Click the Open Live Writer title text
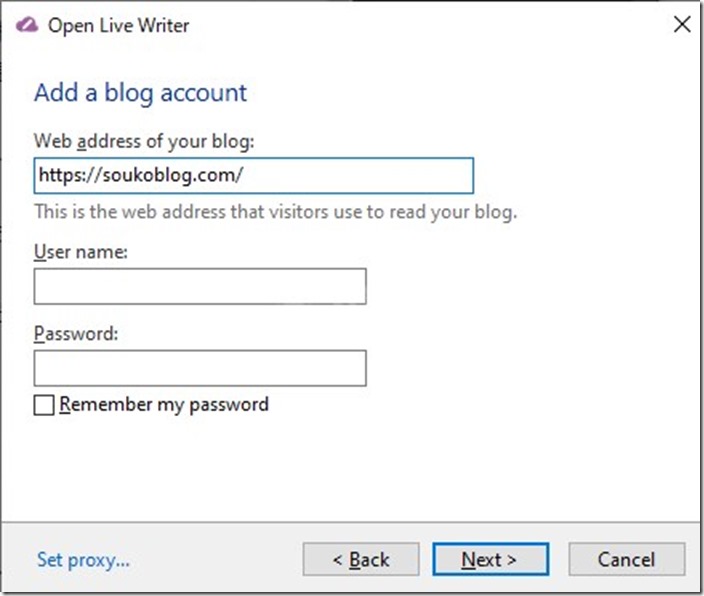 [x=119, y=26]
